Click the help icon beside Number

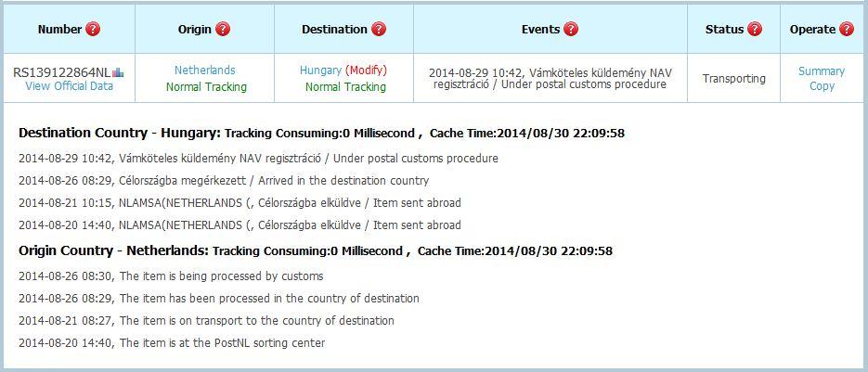[93, 29]
